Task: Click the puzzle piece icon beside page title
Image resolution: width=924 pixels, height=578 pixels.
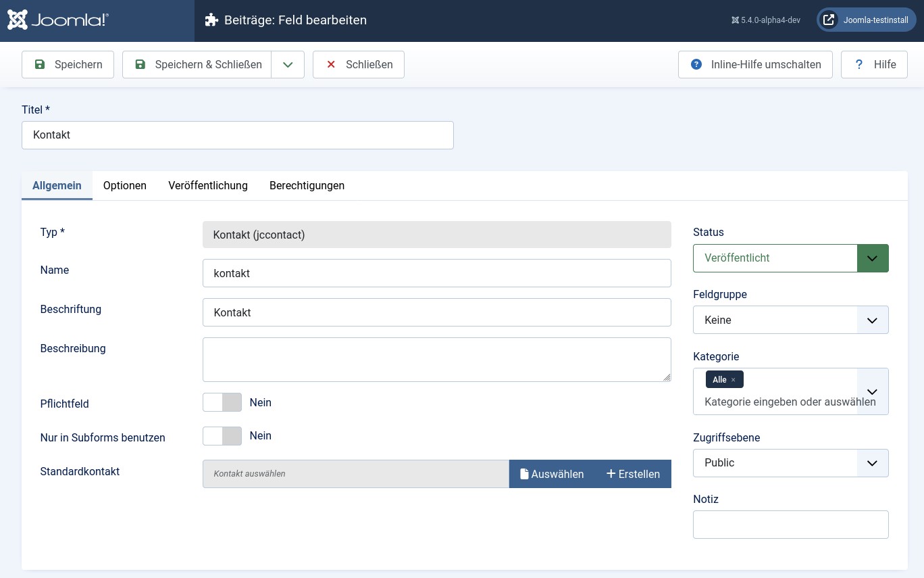Action: coord(211,20)
